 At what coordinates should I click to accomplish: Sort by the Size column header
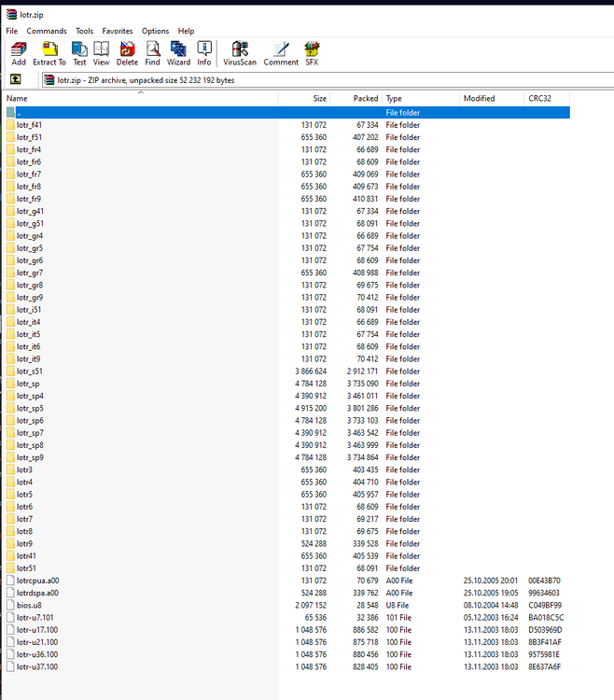(x=304, y=98)
